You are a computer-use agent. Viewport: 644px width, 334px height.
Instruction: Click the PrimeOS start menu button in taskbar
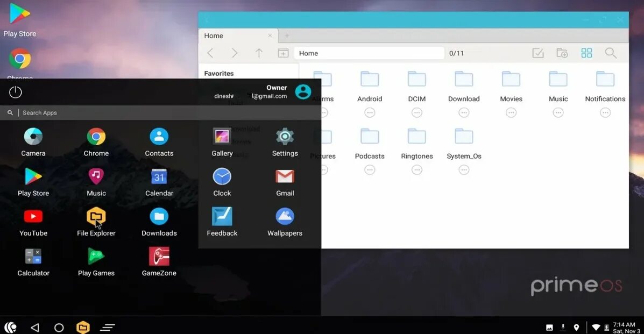11,327
